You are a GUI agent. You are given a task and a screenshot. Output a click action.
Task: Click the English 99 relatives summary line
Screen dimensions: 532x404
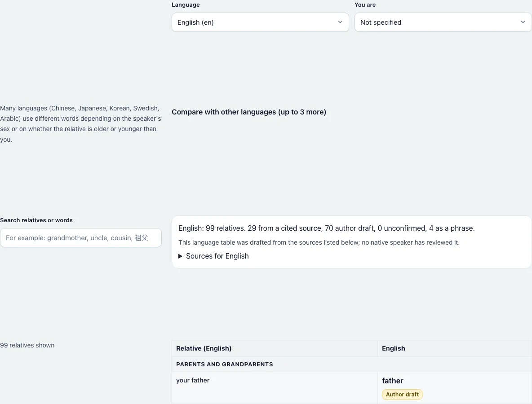point(326,228)
